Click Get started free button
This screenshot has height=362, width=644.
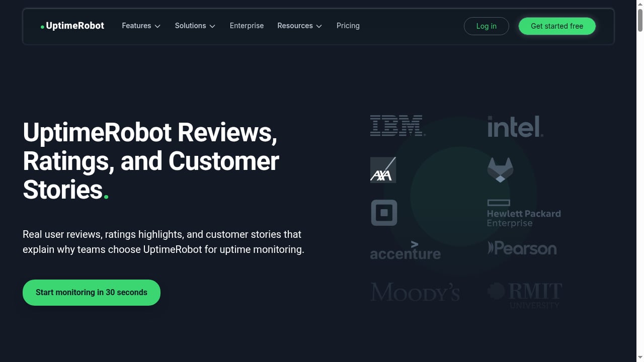click(557, 26)
